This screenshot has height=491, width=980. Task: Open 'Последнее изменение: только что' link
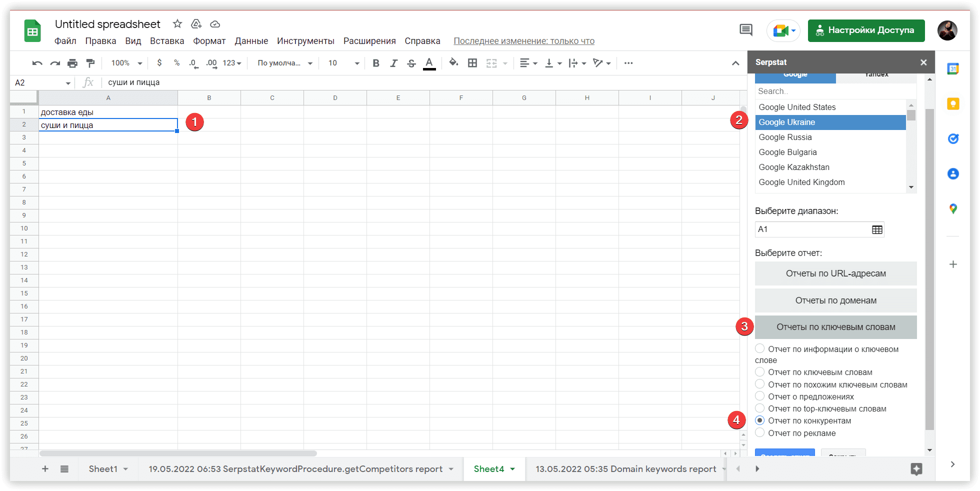(524, 41)
